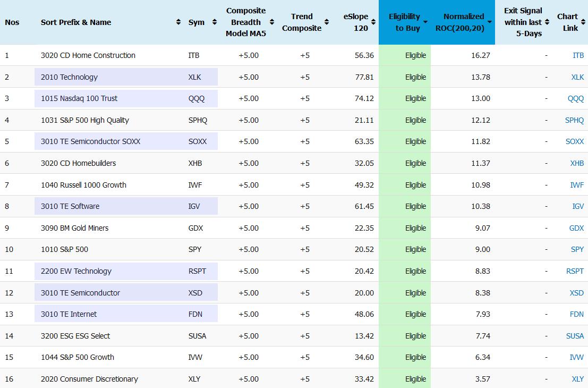Sort by Exit Signal column arrows

547,22
